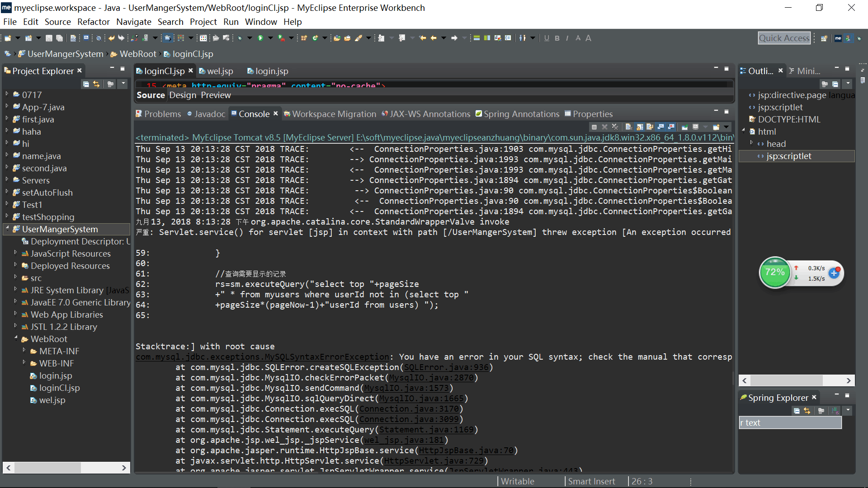Expand the 0717 project node
The image size is (868, 488).
(x=7, y=94)
